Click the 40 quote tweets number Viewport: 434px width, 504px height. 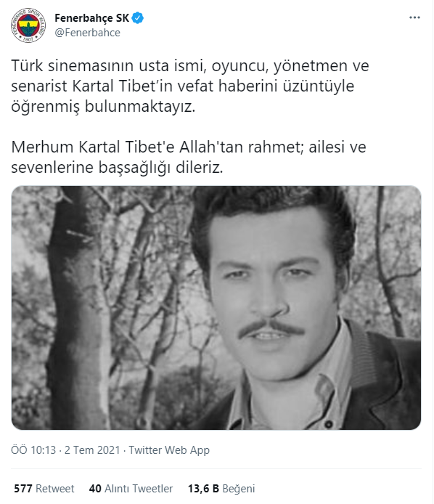[95, 489]
